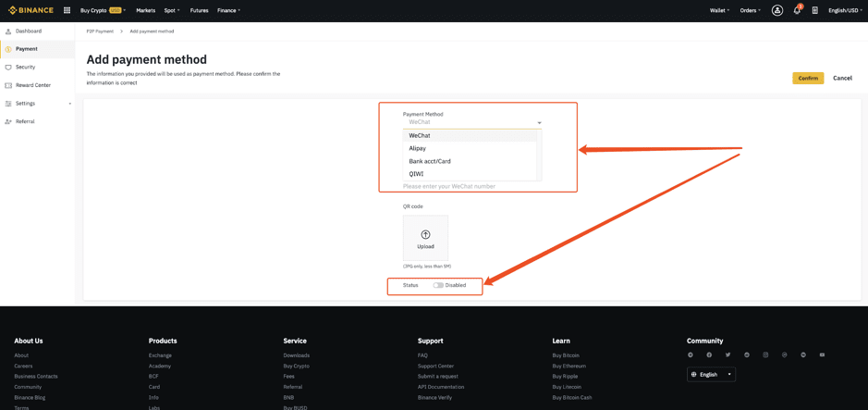The image size is (868, 410).
Task: Click the yellow Confirm button
Action: (x=808, y=78)
